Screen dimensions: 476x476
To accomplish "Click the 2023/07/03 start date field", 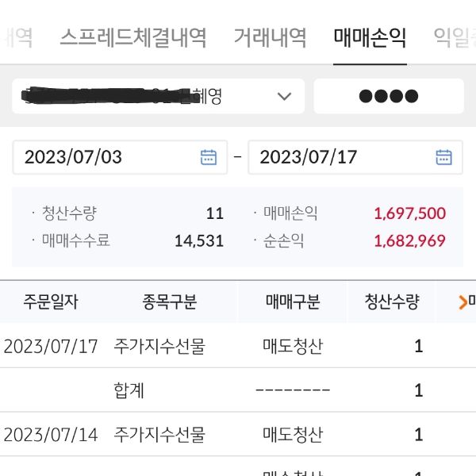I will click(x=103, y=157).
